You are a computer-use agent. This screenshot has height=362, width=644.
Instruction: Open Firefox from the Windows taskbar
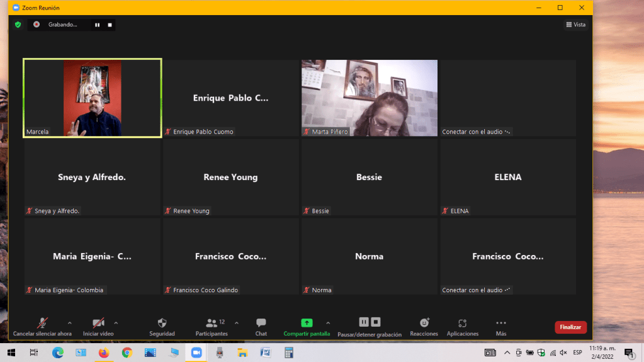(x=103, y=353)
